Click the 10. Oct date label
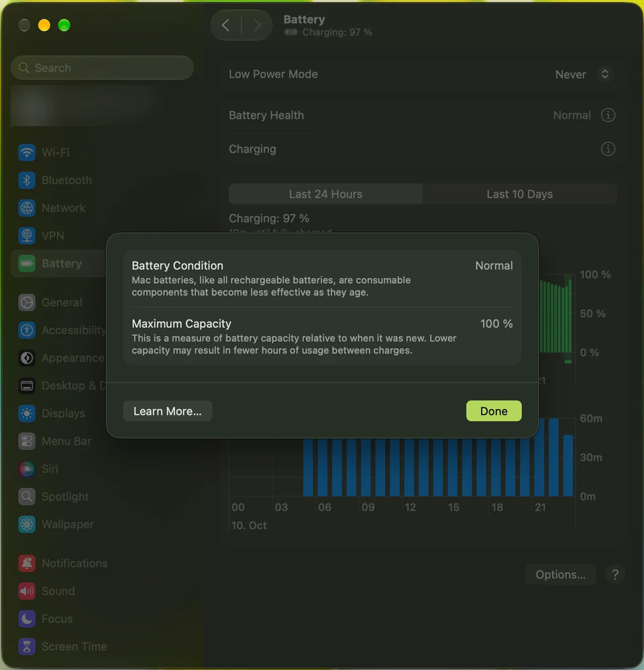644x670 pixels. coord(249,525)
